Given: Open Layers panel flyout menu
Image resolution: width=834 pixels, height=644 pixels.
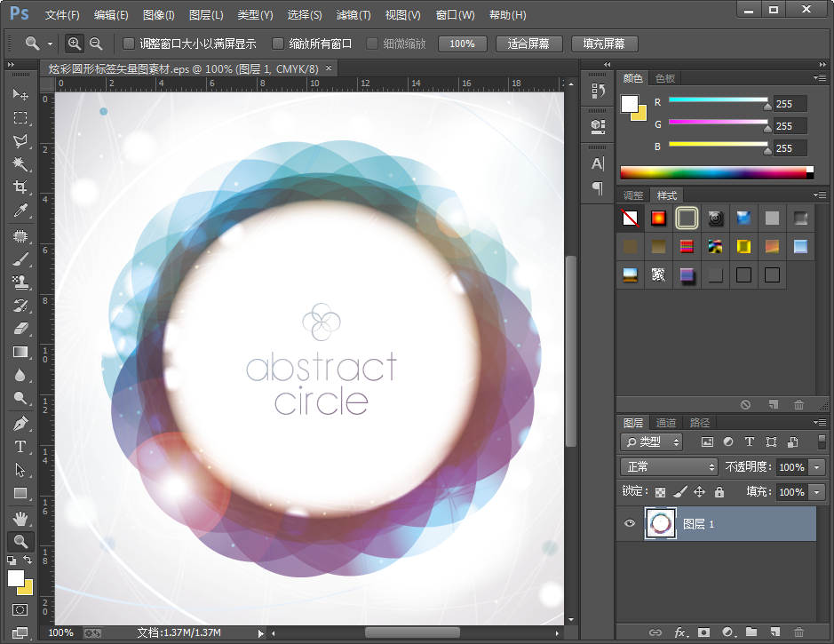Looking at the screenshot, I should click(x=820, y=422).
